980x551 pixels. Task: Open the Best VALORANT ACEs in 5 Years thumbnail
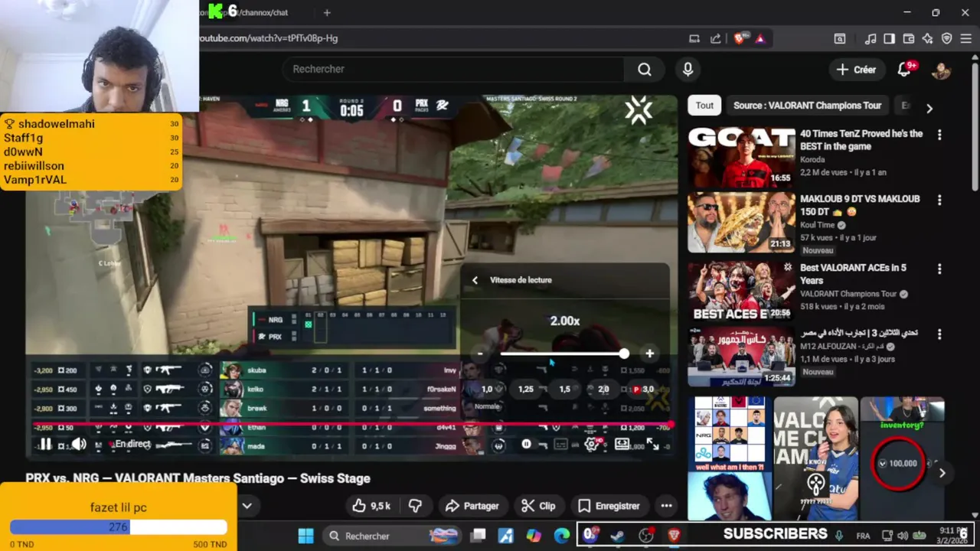[x=741, y=291]
